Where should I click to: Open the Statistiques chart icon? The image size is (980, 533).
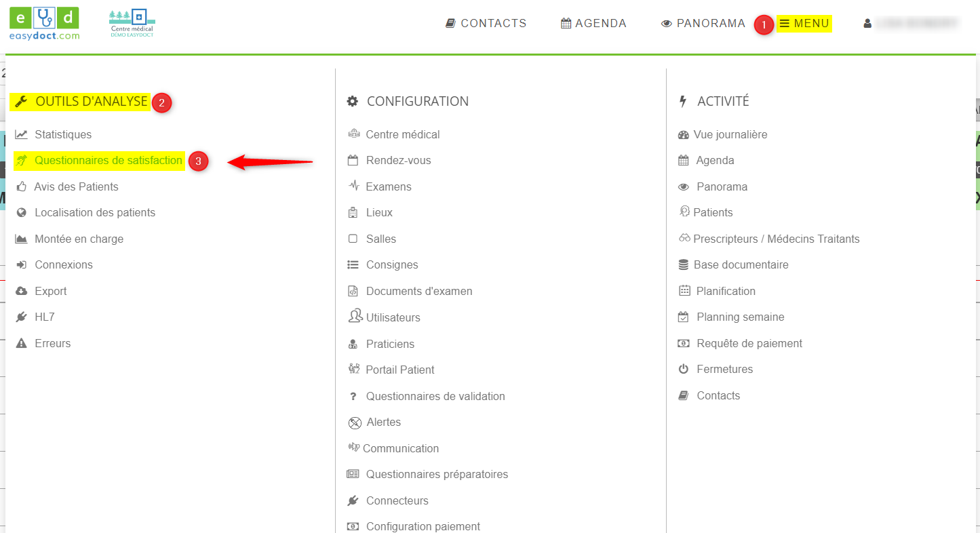click(x=22, y=135)
